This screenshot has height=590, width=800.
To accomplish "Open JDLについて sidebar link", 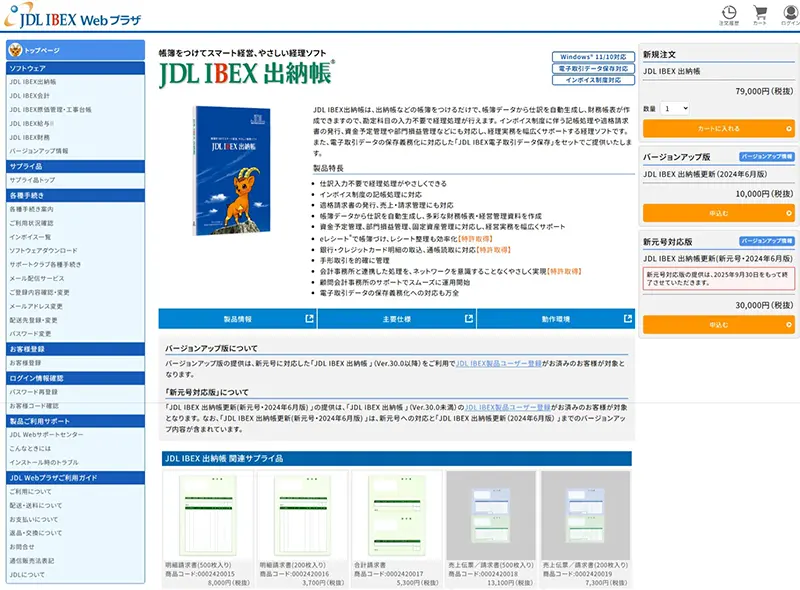I will coord(27,575).
